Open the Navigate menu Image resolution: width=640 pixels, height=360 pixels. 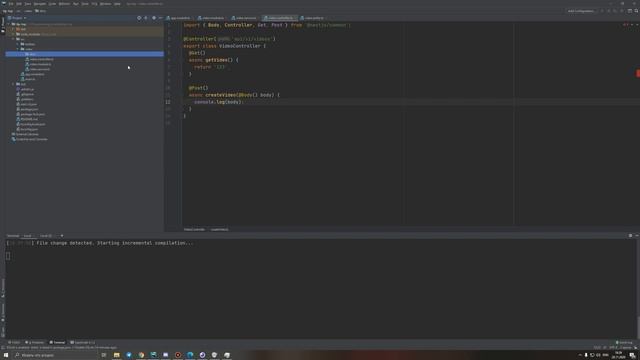(x=40, y=4)
